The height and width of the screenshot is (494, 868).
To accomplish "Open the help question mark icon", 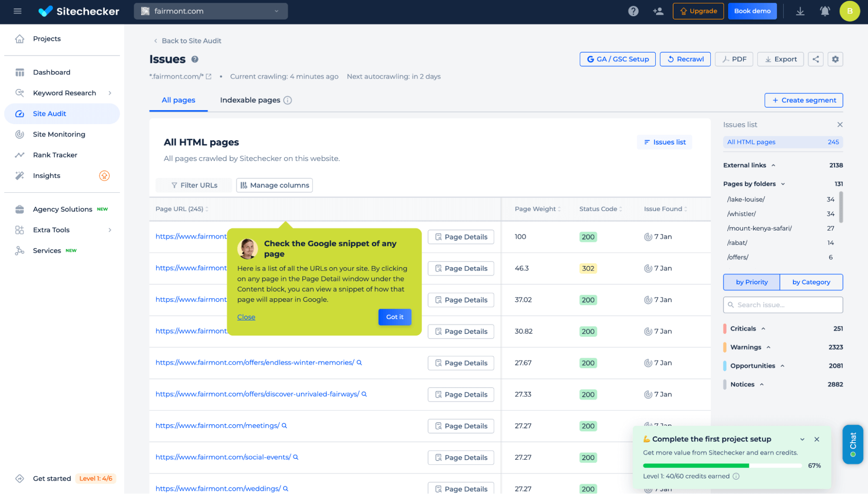I will 633,11.
